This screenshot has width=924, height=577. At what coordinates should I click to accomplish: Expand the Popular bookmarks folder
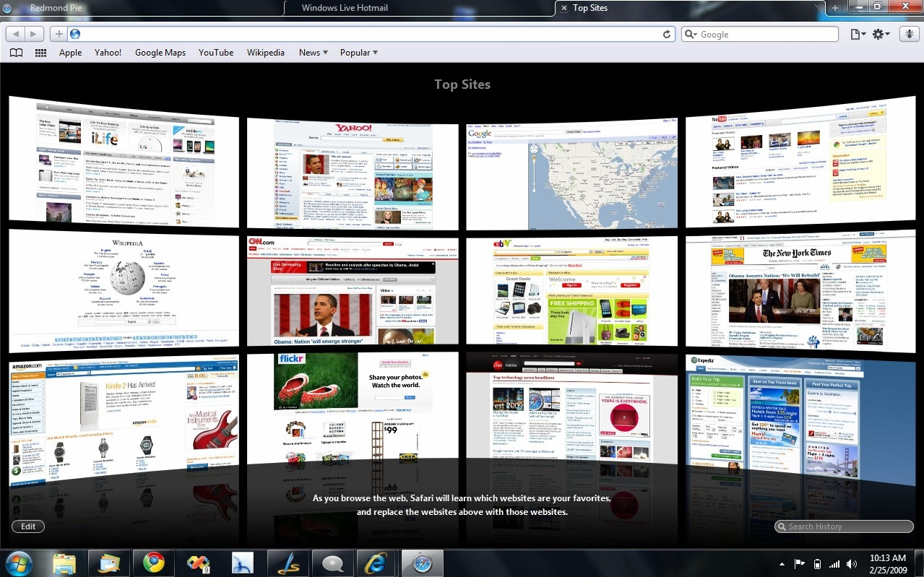pos(359,53)
